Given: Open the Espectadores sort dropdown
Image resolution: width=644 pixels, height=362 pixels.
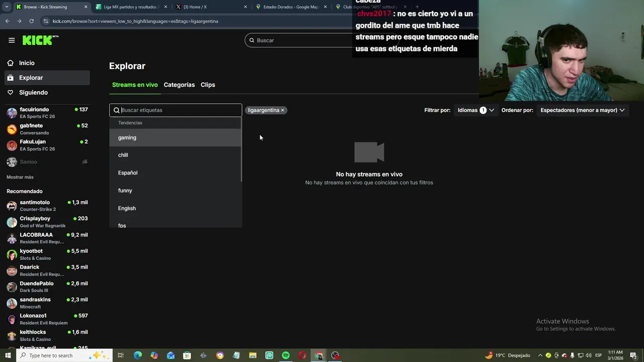Looking at the screenshot, I should (582, 110).
